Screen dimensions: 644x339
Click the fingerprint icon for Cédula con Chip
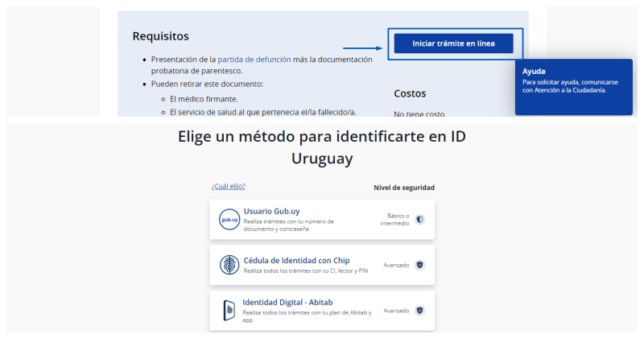pos(229,265)
